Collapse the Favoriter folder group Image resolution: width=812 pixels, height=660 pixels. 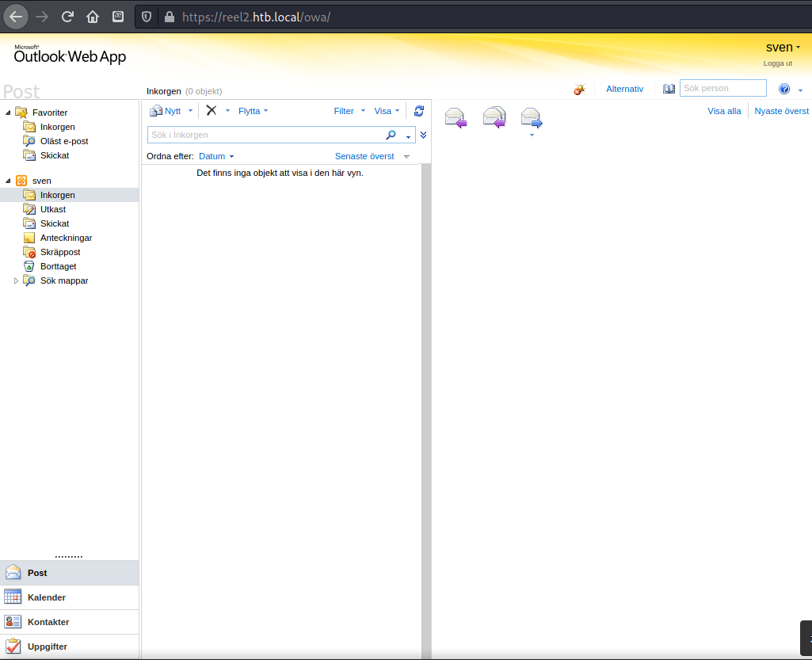point(8,113)
